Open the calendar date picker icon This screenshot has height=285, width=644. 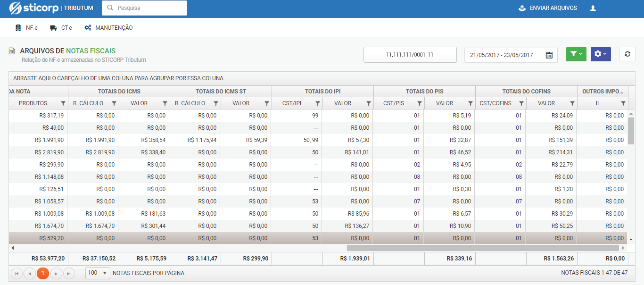pos(549,55)
